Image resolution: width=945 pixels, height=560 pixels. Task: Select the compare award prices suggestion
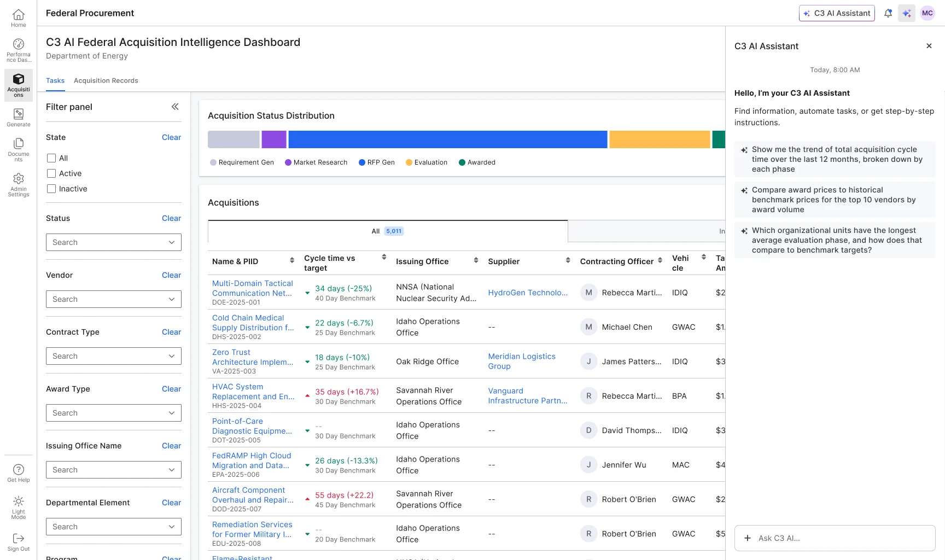[835, 200]
